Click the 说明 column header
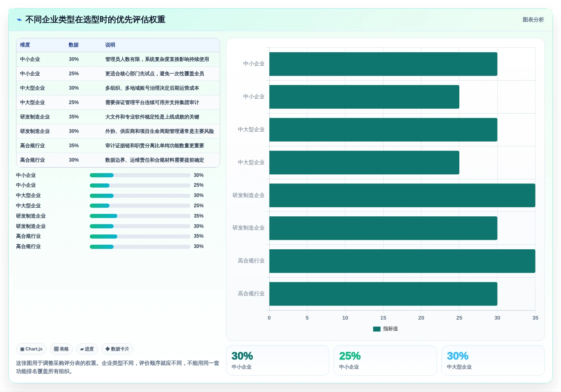 [x=110, y=45]
